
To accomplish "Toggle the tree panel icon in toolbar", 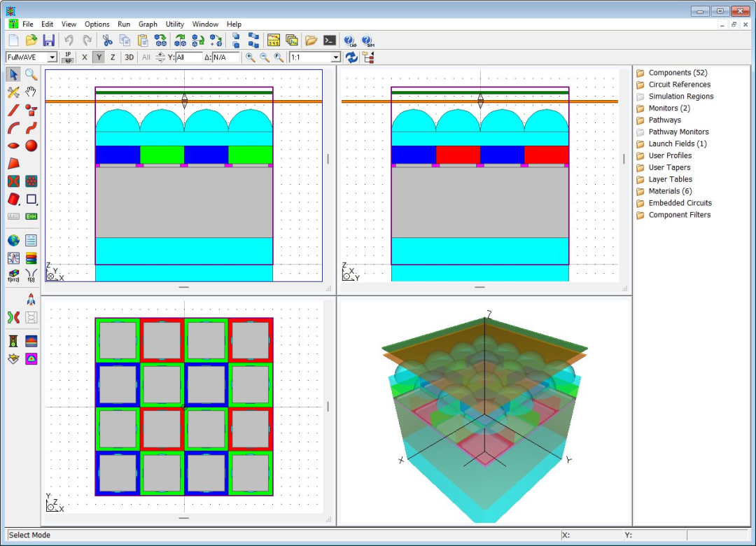I will pyautogui.click(x=369, y=57).
